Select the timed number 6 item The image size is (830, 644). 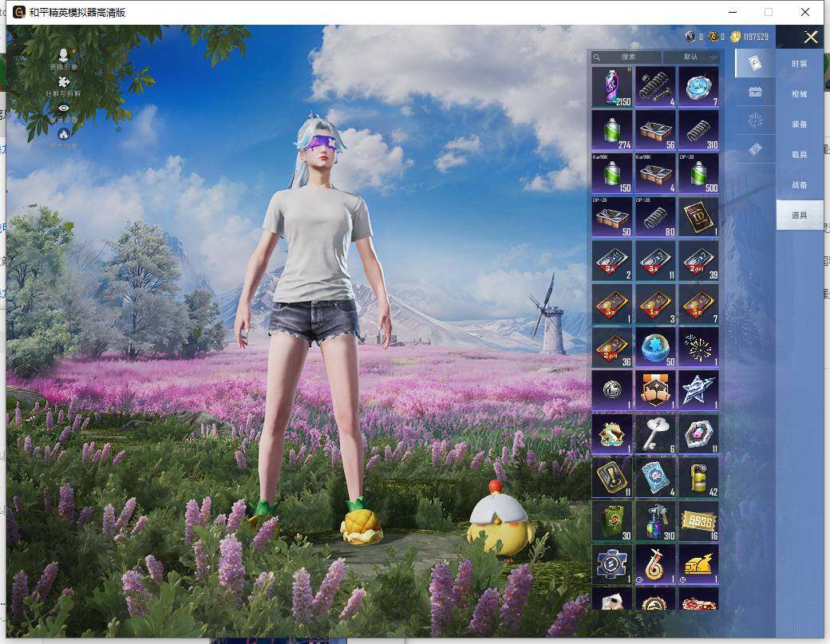coord(655,564)
